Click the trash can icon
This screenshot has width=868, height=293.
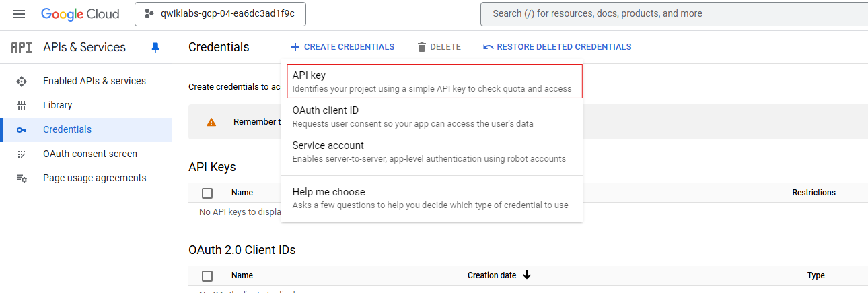pyautogui.click(x=422, y=47)
